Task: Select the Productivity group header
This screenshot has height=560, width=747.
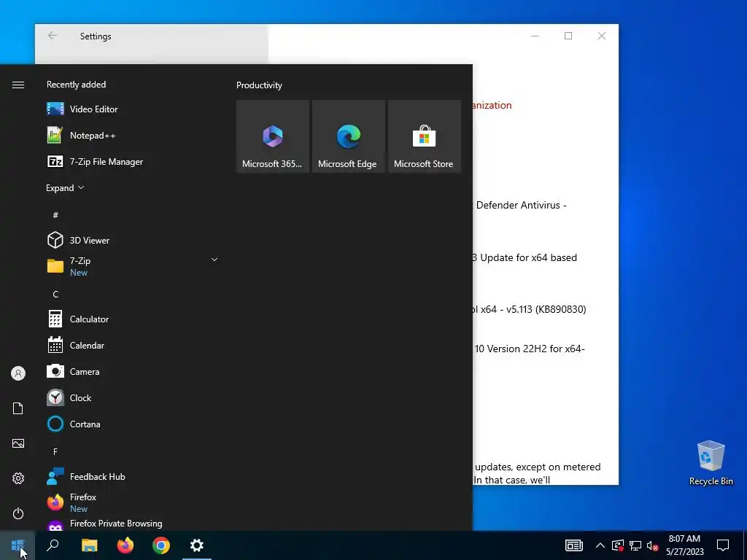Action: (259, 85)
